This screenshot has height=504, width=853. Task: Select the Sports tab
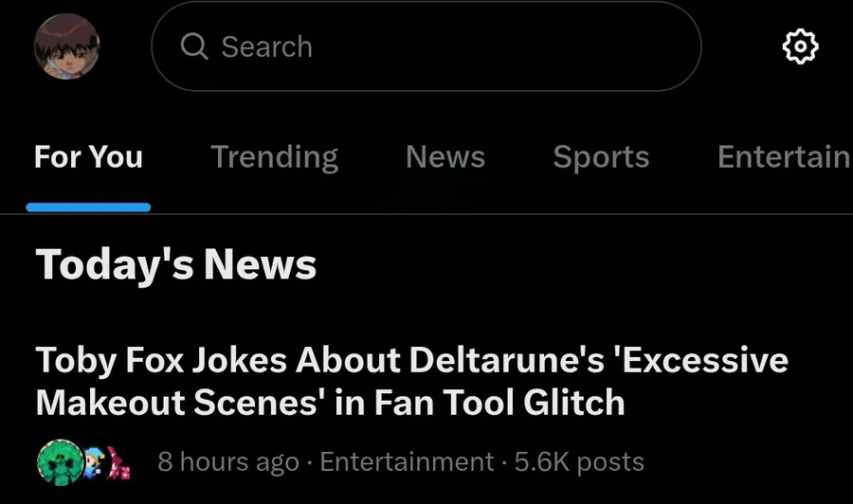(x=601, y=156)
